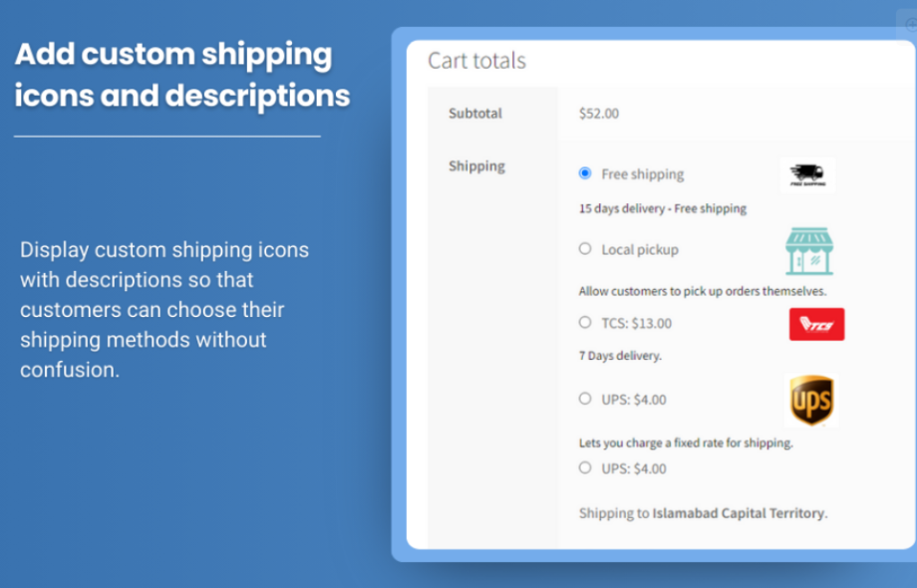Click the Islamabad Capital Territory destination text
This screenshot has width=917, height=588.
click(x=739, y=513)
